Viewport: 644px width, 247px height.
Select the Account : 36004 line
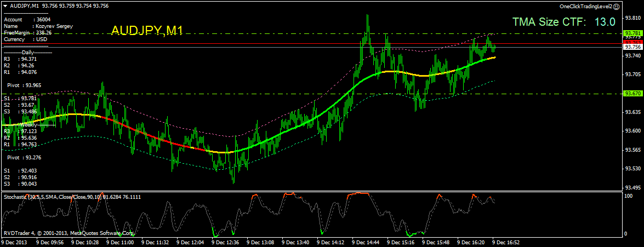tap(27, 19)
